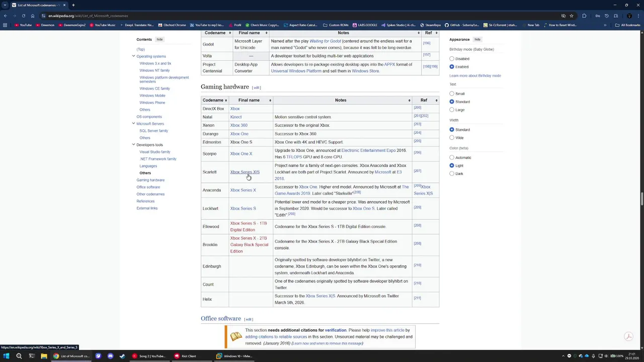Screen dimensions: 644x362
Task: Open All Bookmarks folder
Action: click(628, 25)
